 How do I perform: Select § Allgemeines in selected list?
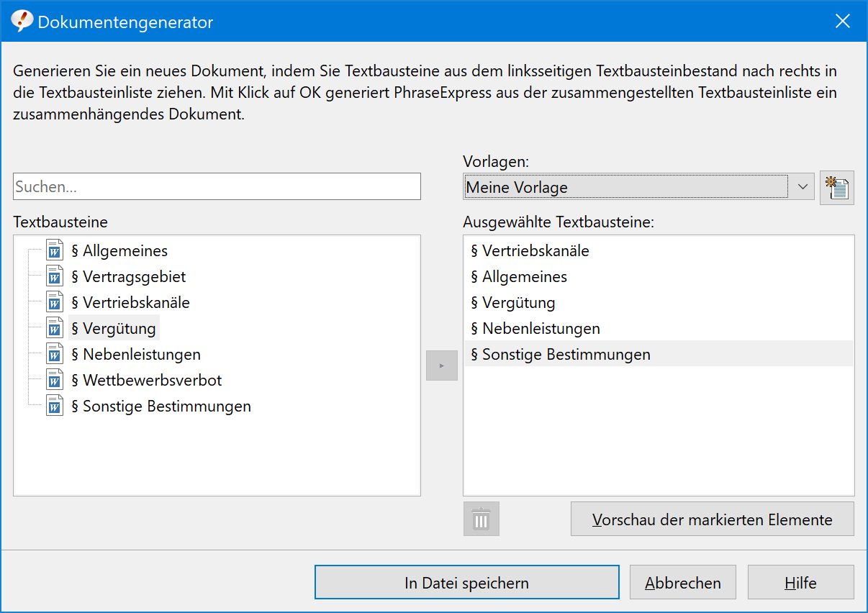pos(659,276)
